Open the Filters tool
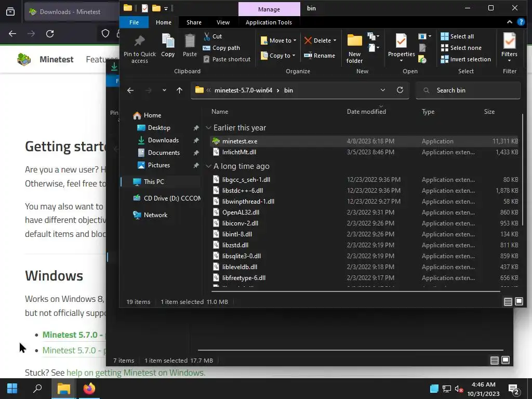Viewport: 532px width, 399px height. 509,47
